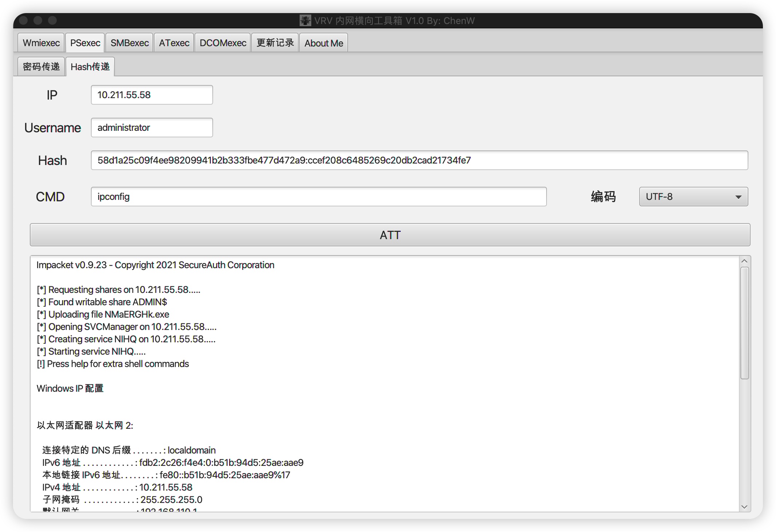Open the About Me tab
The image size is (776, 532).
[x=324, y=43]
